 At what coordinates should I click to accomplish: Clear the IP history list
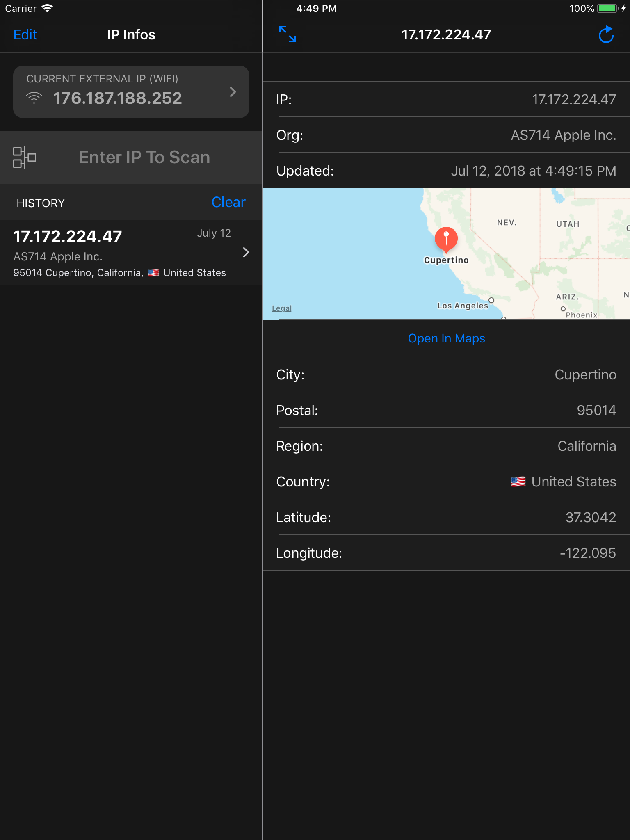coord(228,202)
